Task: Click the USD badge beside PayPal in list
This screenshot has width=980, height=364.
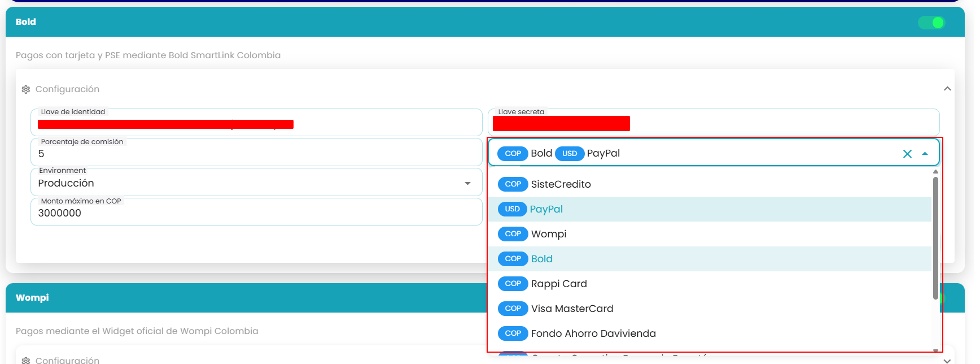Action: tap(512, 209)
